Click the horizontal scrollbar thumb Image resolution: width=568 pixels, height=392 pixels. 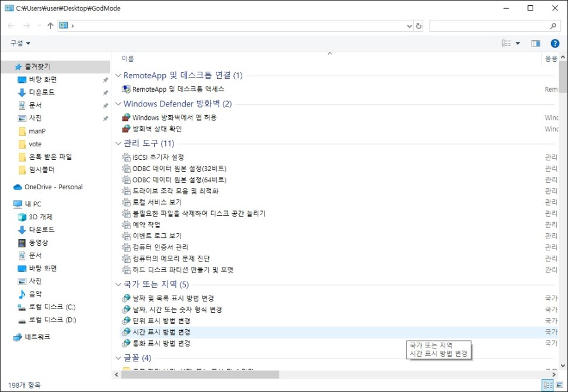click(x=200, y=374)
